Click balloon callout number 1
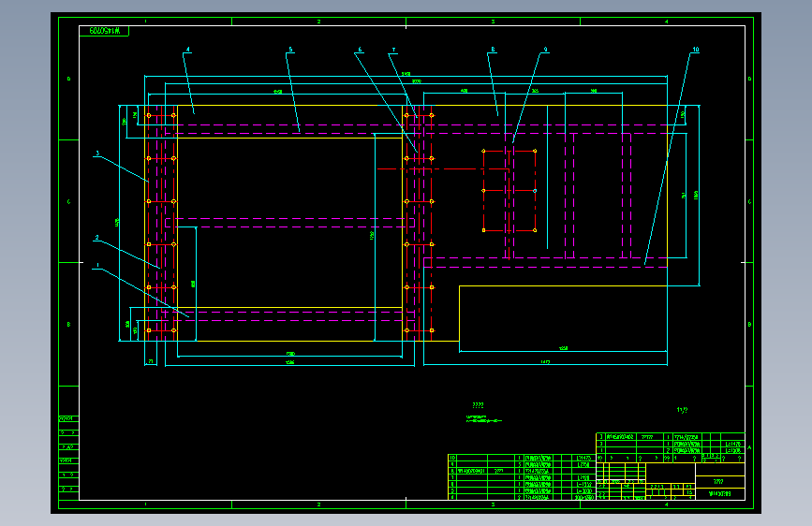Viewport: 812px width, 526px height. (97, 265)
